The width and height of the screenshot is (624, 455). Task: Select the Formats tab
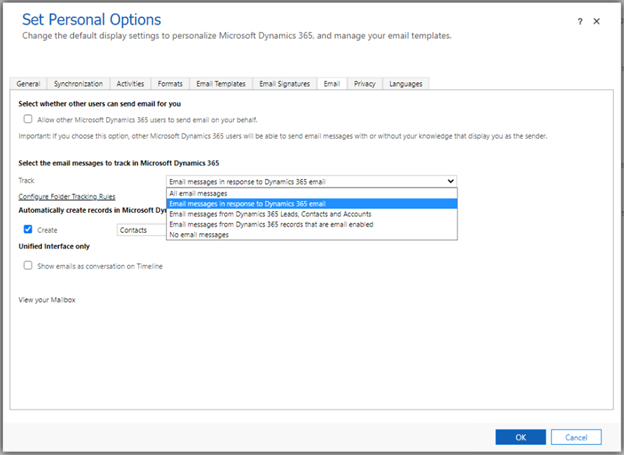pos(170,84)
